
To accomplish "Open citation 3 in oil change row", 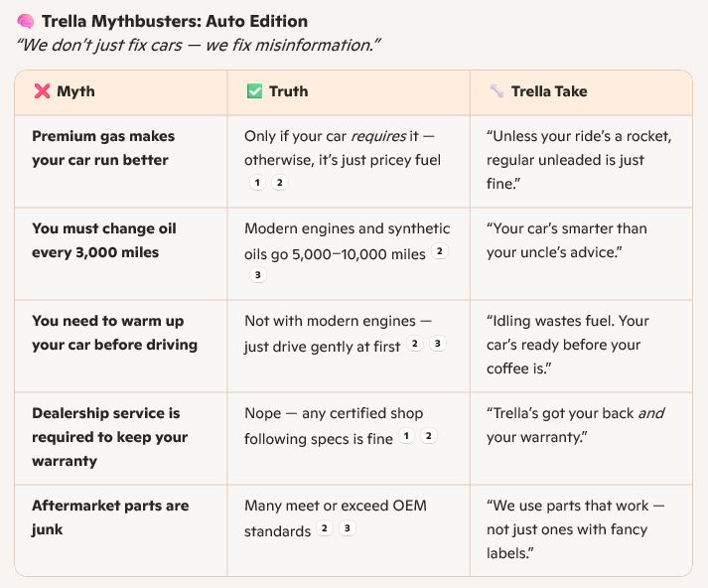I will [x=257, y=274].
